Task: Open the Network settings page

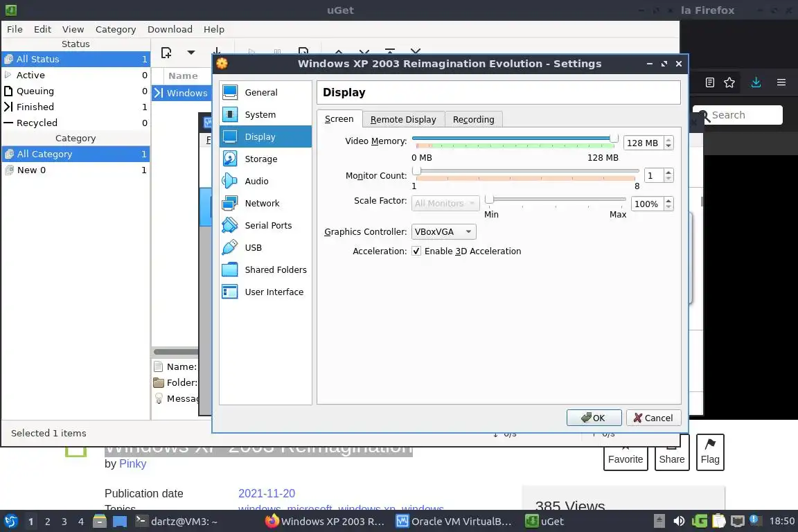Action: (x=265, y=203)
